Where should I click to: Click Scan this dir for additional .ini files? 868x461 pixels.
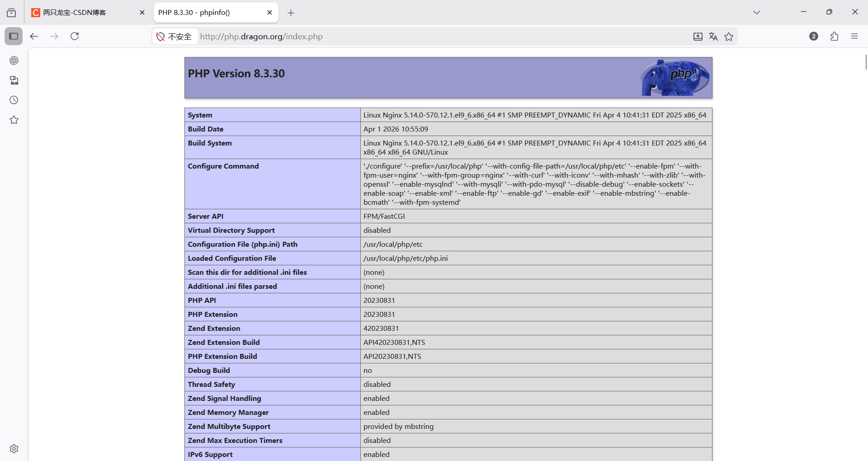247,273
